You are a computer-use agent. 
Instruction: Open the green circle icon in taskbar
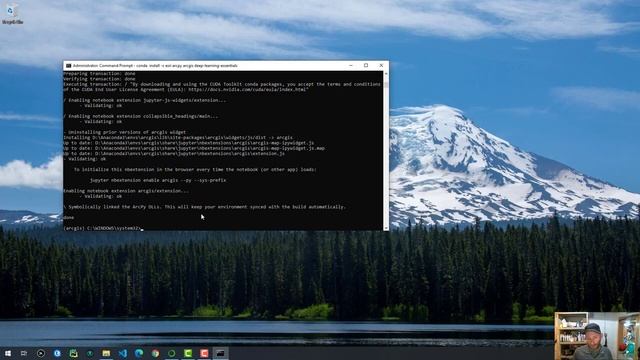point(171,353)
